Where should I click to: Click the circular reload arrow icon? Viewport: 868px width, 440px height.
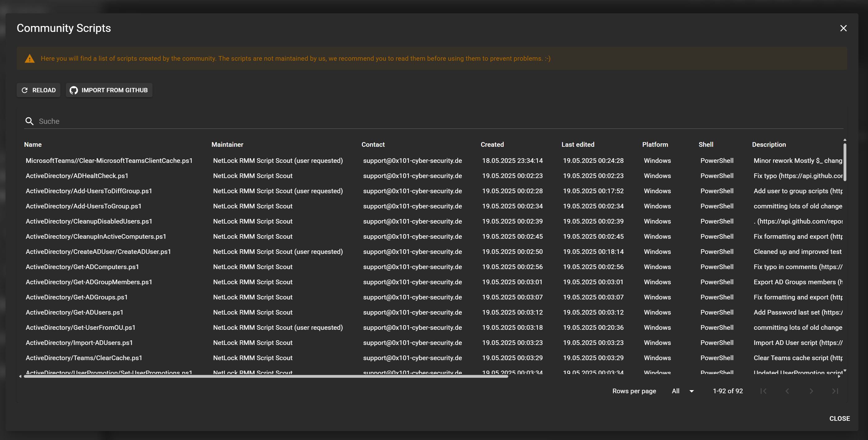pyautogui.click(x=25, y=90)
